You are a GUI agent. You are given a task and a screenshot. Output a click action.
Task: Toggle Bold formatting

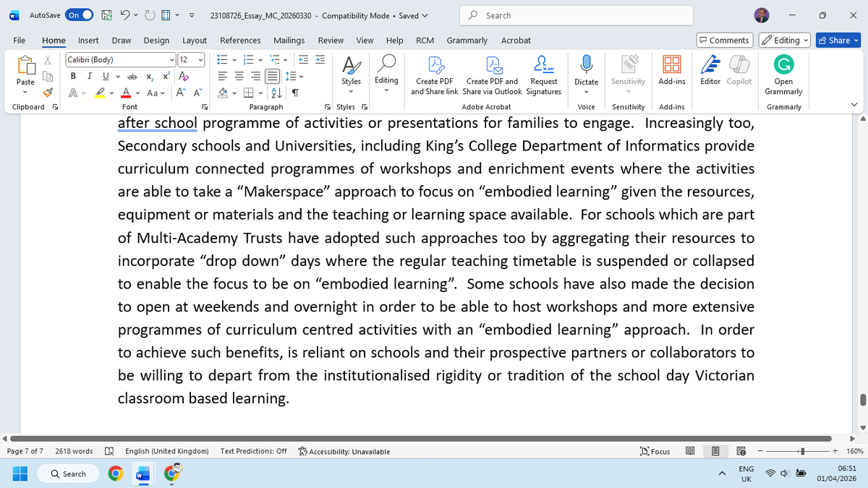point(73,76)
